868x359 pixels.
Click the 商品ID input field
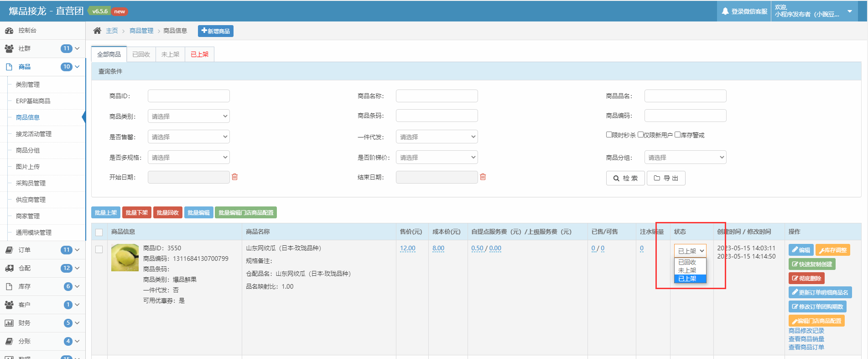(189, 96)
